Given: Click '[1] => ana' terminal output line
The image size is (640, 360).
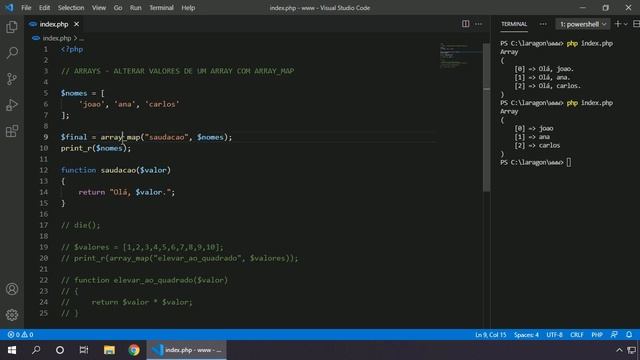Looking at the screenshot, I should pyautogui.click(x=532, y=137).
